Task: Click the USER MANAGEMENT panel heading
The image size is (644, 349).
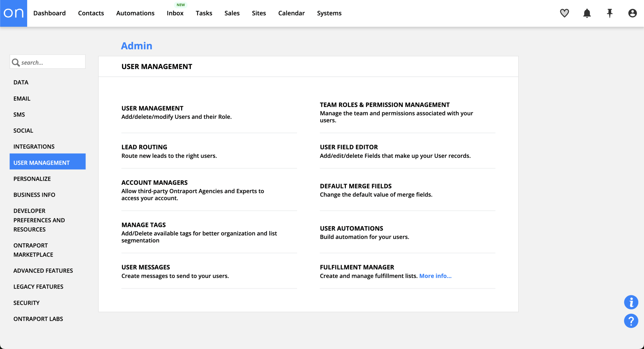Action: coord(157,66)
